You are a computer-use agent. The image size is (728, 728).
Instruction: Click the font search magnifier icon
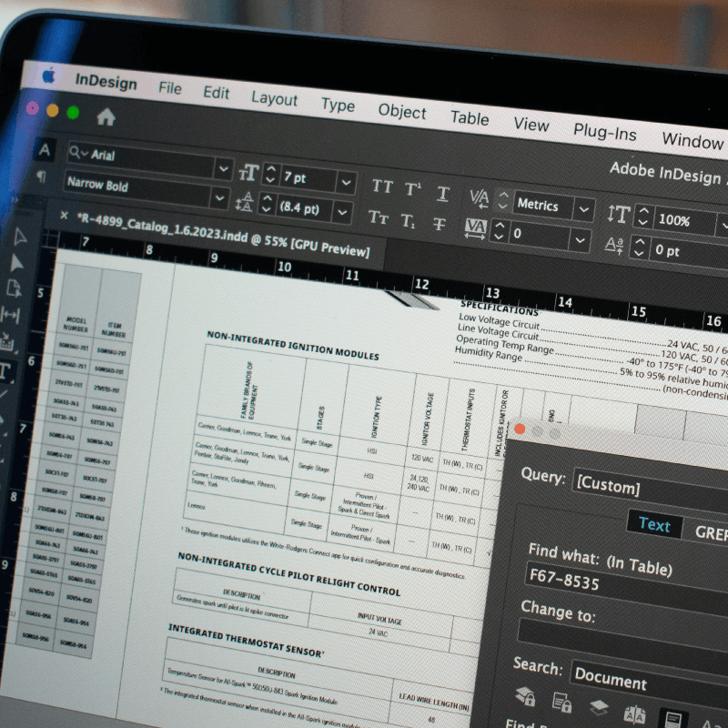(78, 152)
